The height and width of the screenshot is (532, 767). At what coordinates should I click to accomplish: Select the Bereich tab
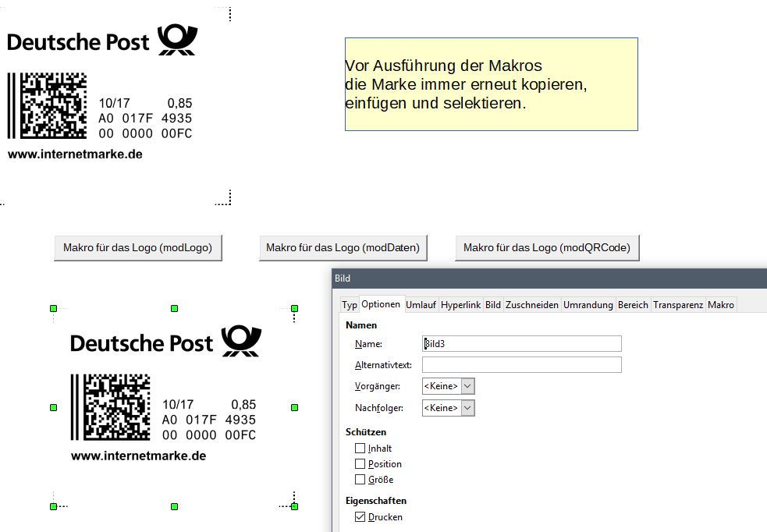(633, 305)
